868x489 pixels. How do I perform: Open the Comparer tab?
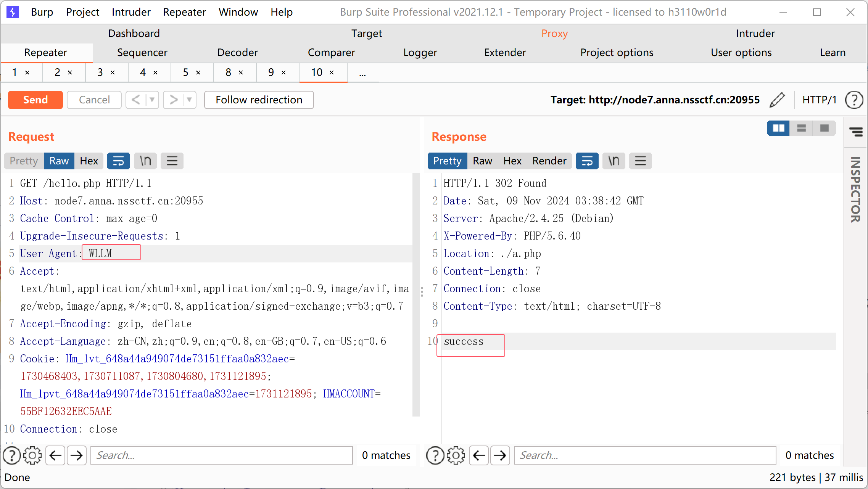(332, 53)
